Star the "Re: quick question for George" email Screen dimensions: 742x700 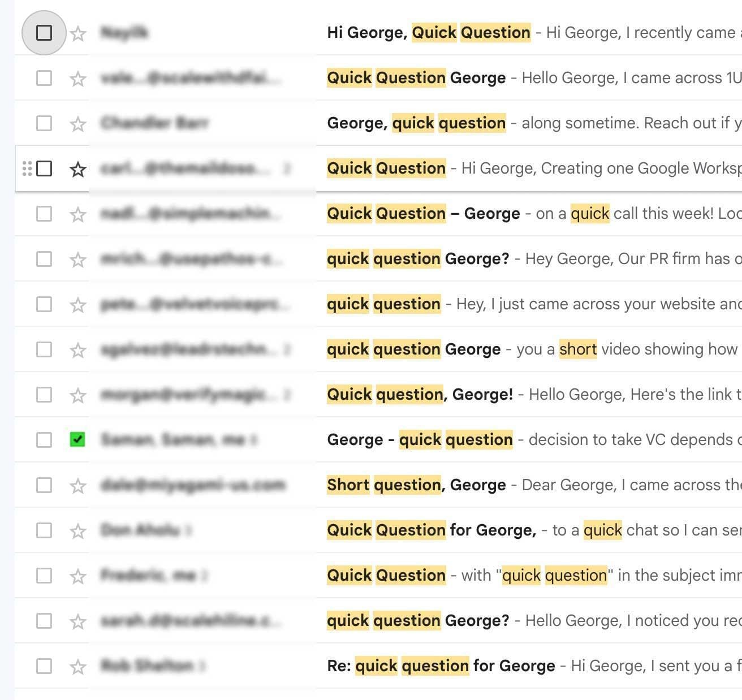[x=78, y=667]
